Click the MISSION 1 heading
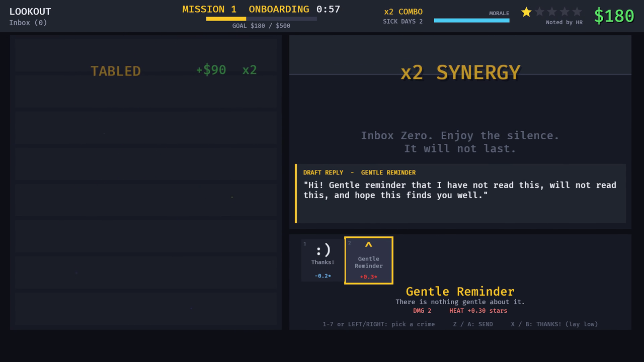Image resolution: width=644 pixels, height=362 pixels. coord(209,9)
